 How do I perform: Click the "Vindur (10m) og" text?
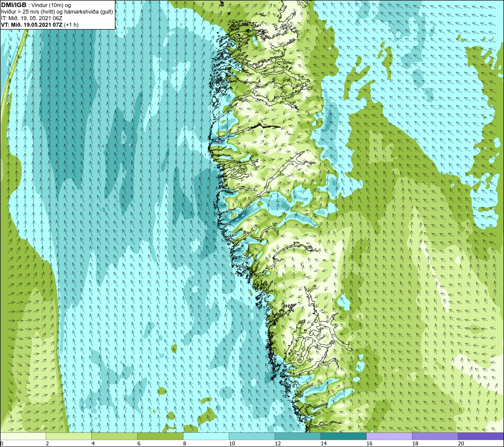click(x=51, y=6)
